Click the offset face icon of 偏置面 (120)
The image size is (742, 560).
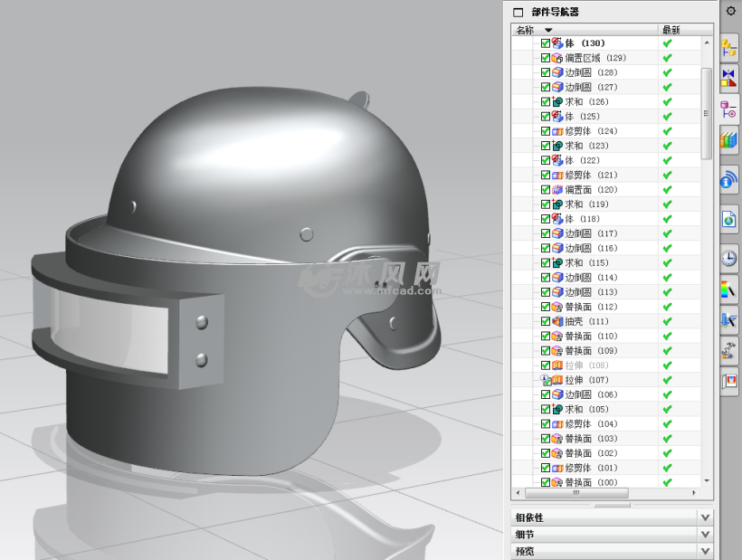click(557, 190)
